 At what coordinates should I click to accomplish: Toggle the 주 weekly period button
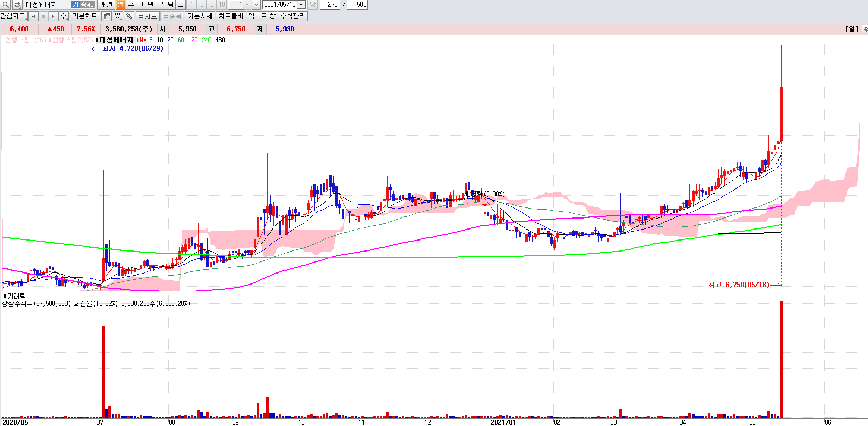130,5
